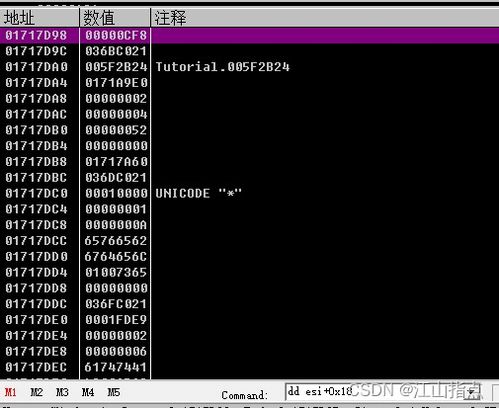The width and height of the screenshot is (499, 408).
Task: Select value 00000CF8 in the highlighted row
Action: click(116, 35)
